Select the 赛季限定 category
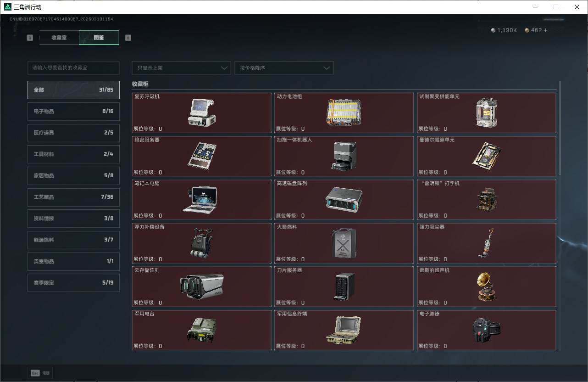Image resolution: width=588 pixels, height=382 pixels. click(x=73, y=283)
